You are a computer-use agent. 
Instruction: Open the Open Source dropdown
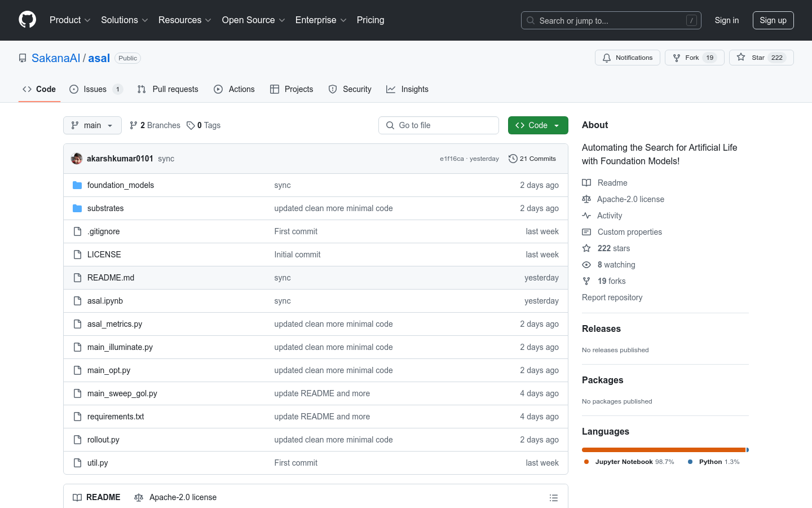(x=254, y=20)
